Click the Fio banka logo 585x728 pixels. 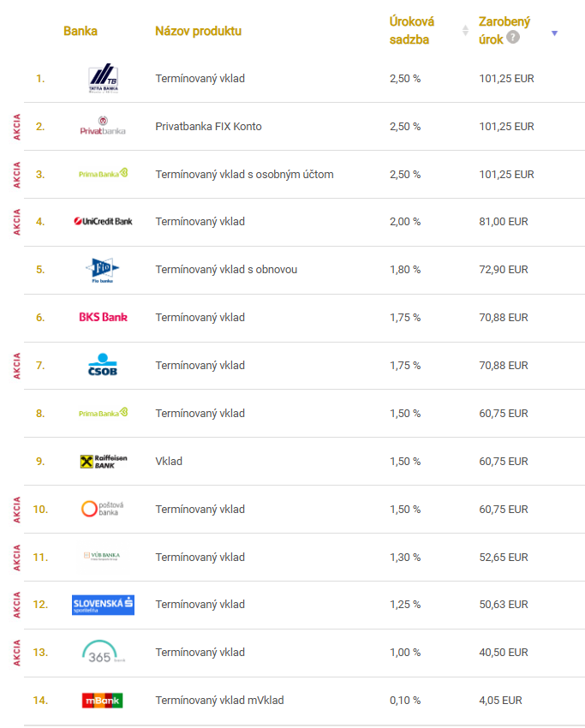(103, 270)
